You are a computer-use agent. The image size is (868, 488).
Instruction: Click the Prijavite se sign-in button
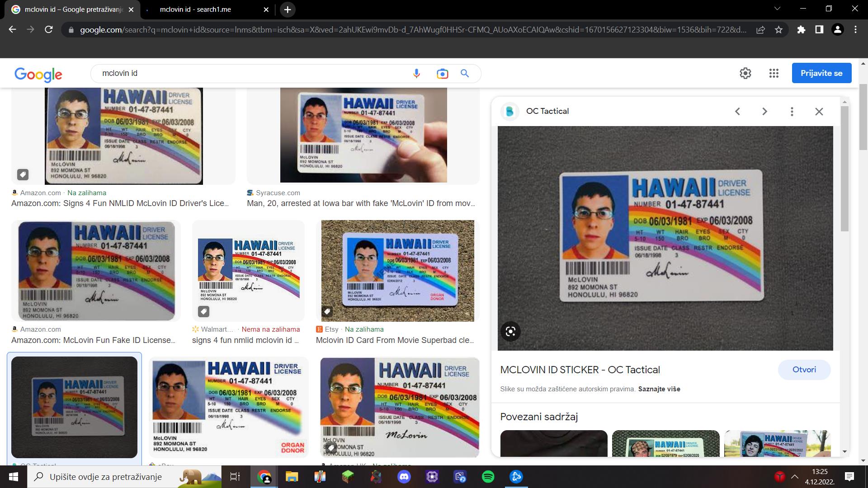point(821,73)
